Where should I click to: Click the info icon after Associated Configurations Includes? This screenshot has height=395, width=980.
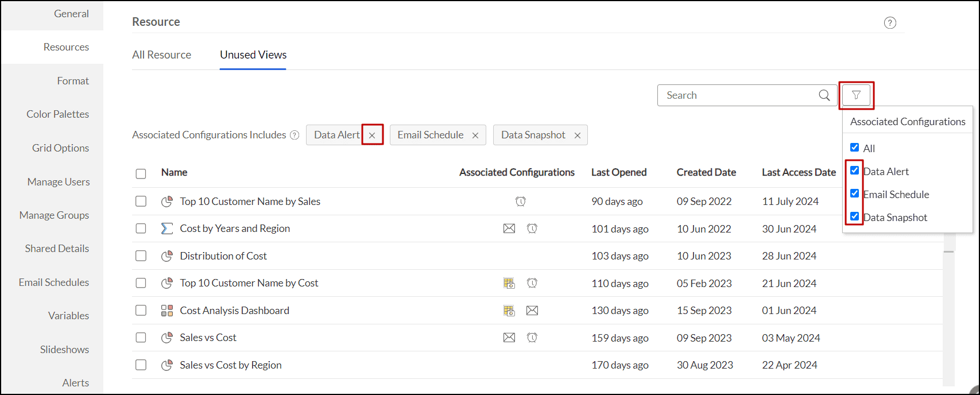coord(295,135)
